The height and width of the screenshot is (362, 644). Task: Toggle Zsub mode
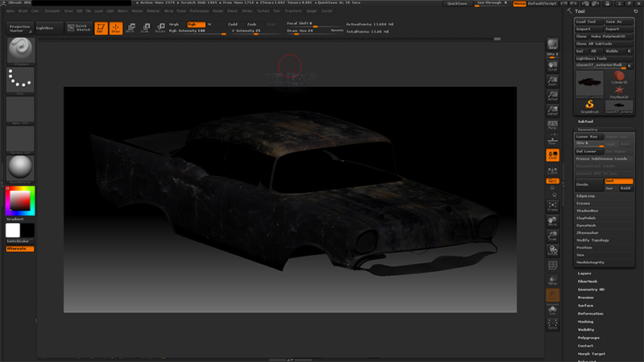(x=251, y=24)
